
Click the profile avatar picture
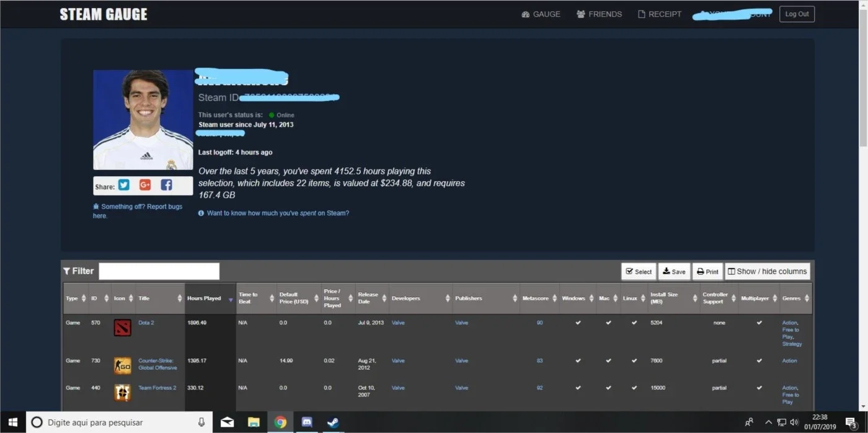143,120
